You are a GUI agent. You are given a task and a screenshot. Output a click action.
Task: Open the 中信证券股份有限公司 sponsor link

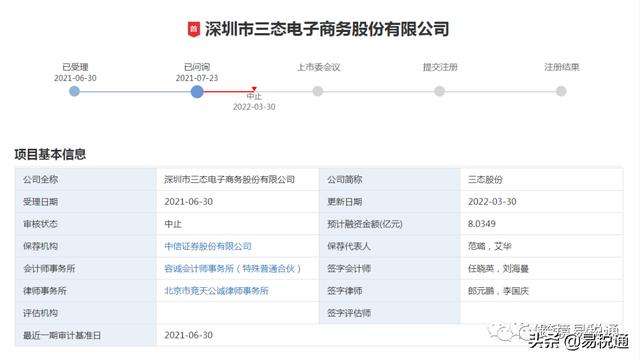(208, 246)
